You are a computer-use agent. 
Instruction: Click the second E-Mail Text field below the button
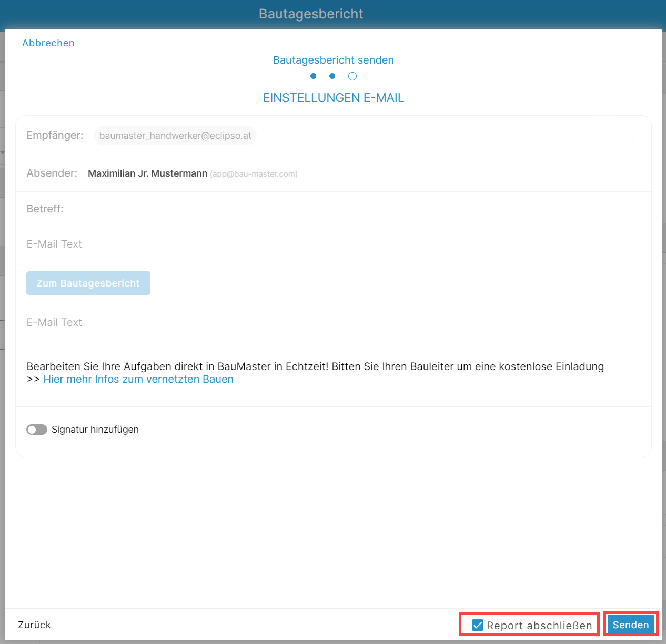(54, 322)
